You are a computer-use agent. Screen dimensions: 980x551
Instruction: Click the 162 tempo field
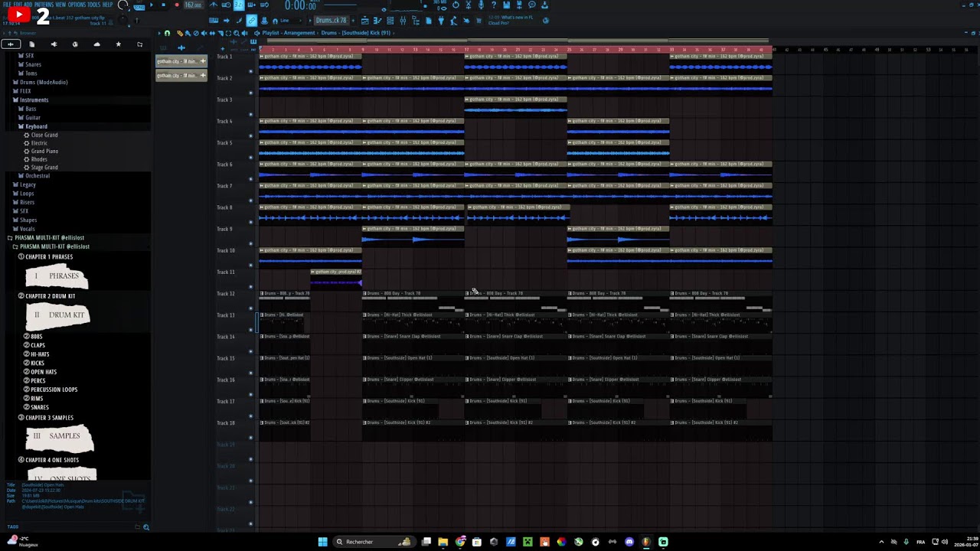[x=193, y=5]
